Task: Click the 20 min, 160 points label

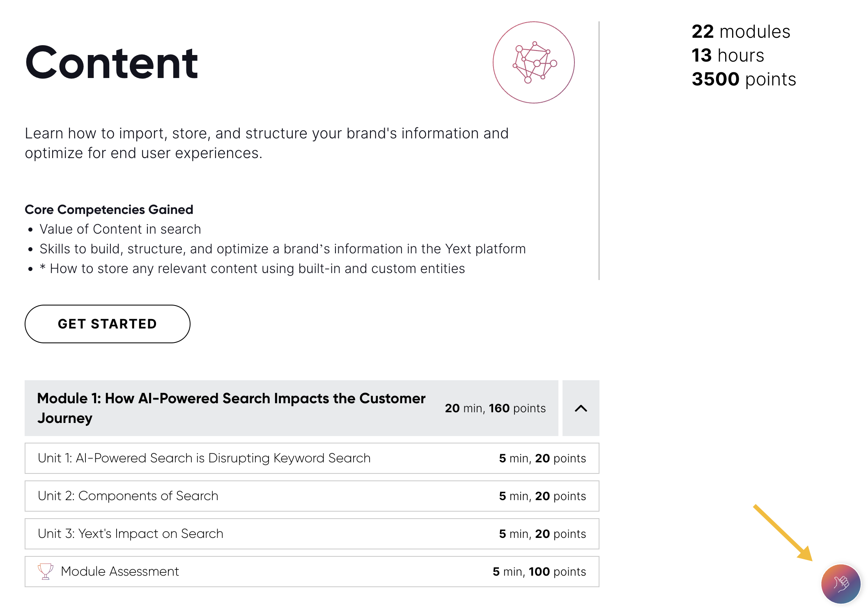Action: click(495, 408)
